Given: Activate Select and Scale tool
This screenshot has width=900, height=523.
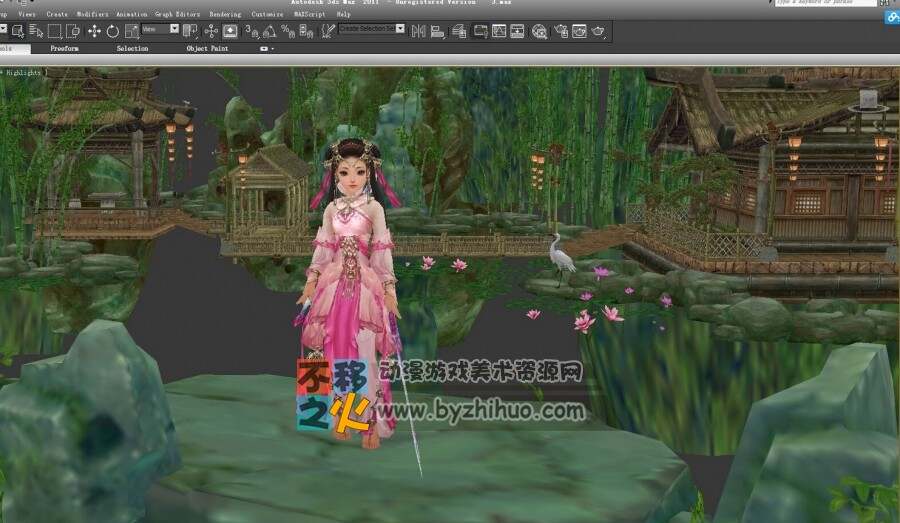Looking at the screenshot, I should click(x=131, y=31).
